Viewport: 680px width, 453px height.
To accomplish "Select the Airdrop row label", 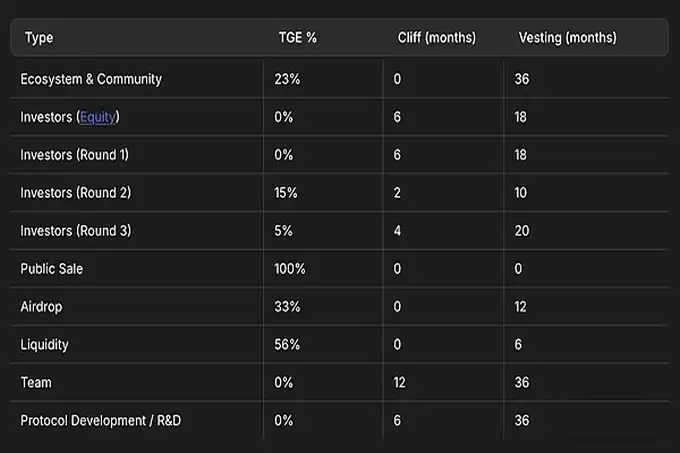I will (41, 307).
